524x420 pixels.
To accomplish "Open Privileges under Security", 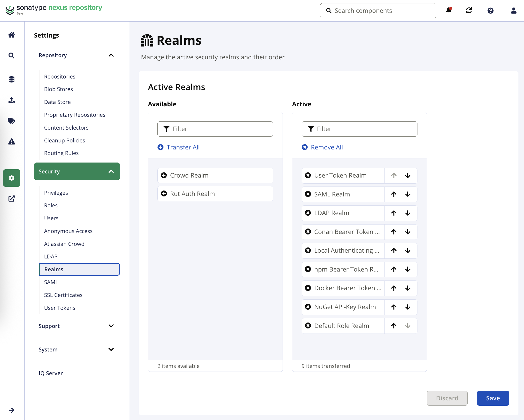I will 56,193.
